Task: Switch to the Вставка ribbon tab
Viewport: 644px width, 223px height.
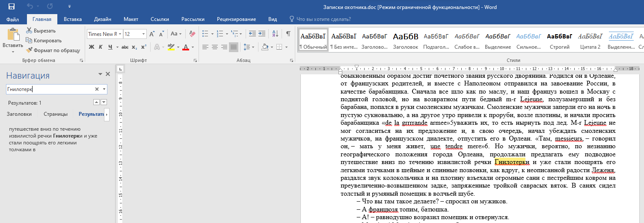Action: point(73,19)
